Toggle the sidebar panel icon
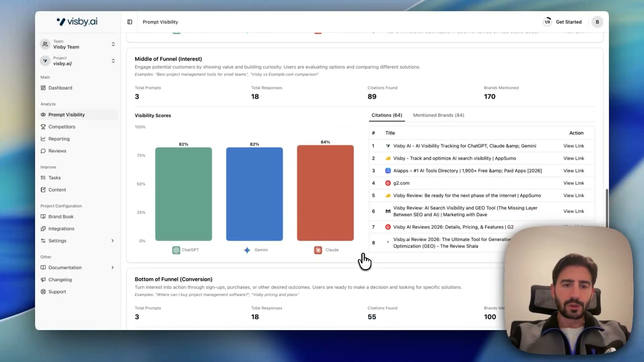This screenshot has width=644, height=362. click(129, 22)
